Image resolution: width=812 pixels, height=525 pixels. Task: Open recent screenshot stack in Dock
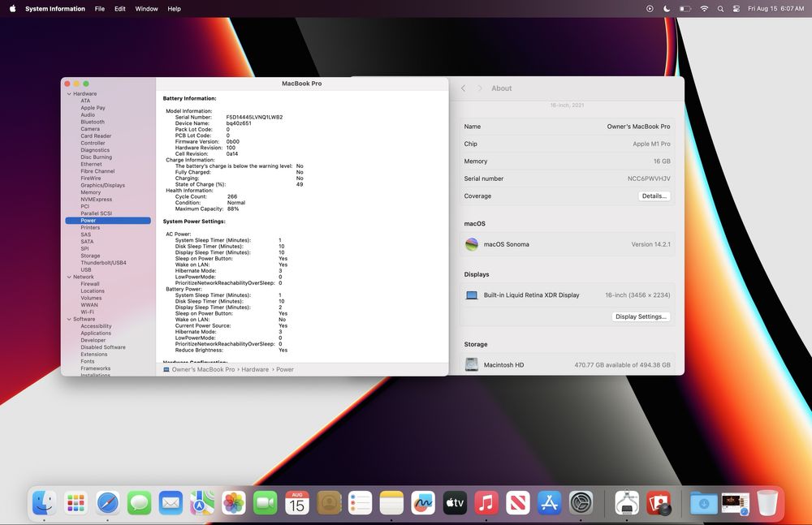pyautogui.click(x=736, y=504)
